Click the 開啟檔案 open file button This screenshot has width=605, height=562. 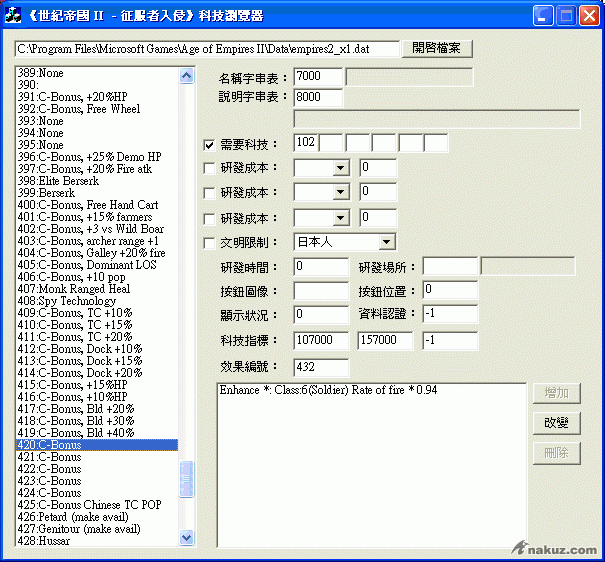coord(437,49)
